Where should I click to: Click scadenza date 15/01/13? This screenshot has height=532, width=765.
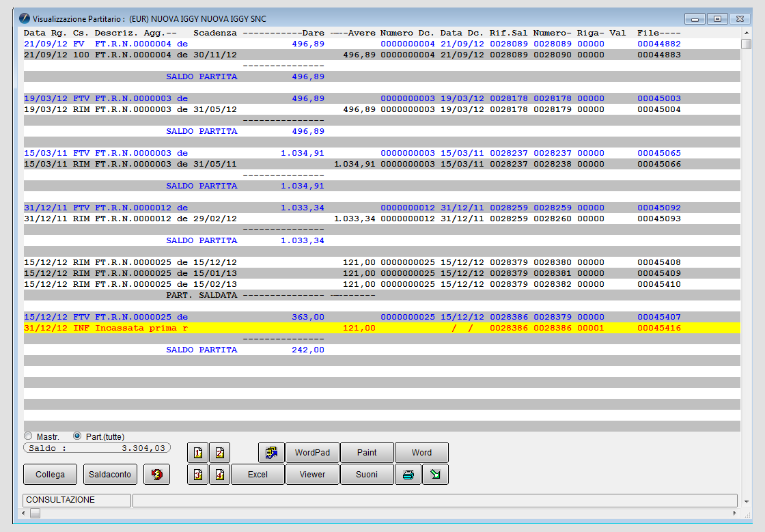tap(215, 273)
